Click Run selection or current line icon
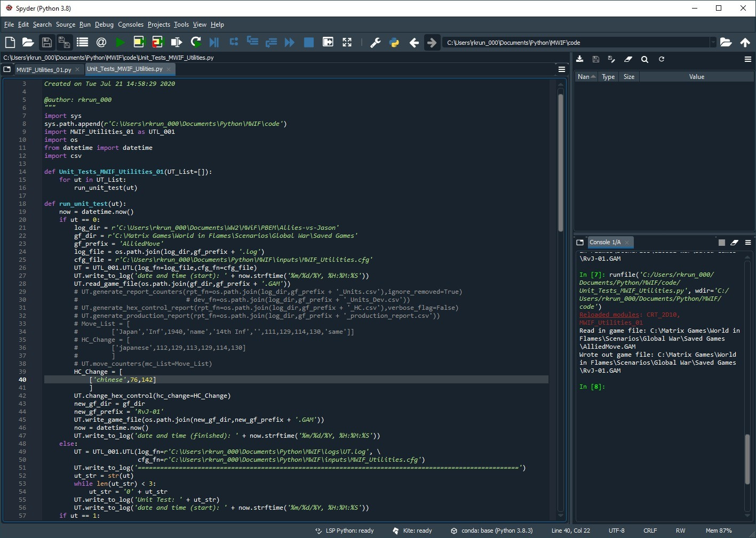Image resolution: width=756 pixels, height=538 pixels. click(177, 42)
